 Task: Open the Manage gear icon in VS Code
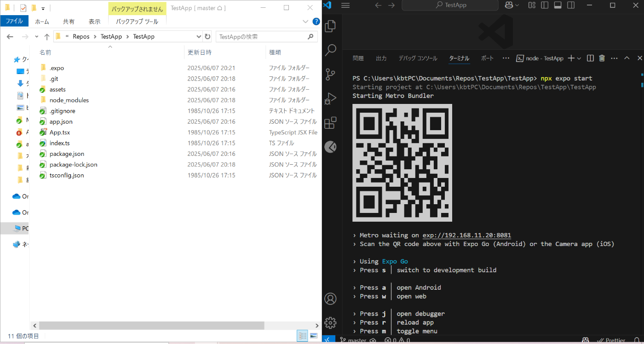coord(330,322)
